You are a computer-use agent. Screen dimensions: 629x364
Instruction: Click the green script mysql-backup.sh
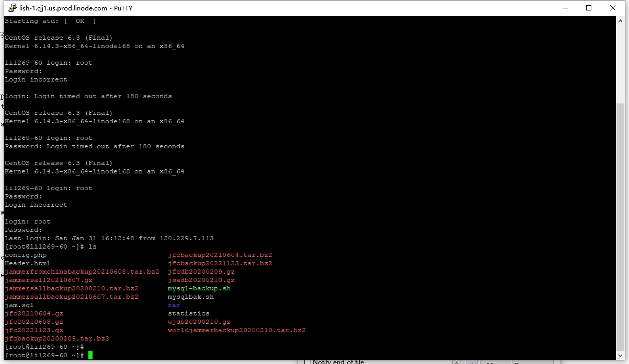click(199, 288)
